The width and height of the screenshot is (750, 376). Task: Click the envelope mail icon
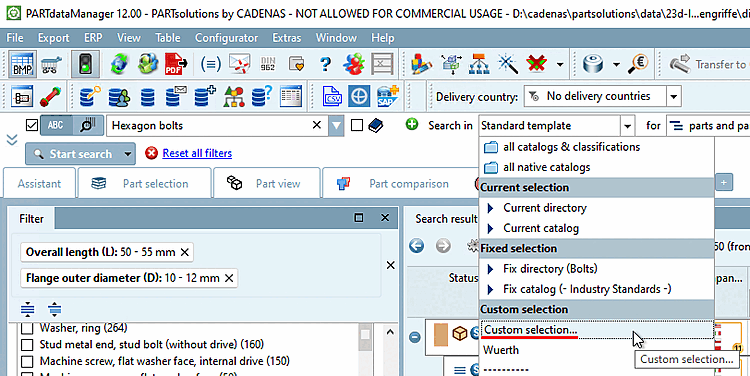coord(239,64)
